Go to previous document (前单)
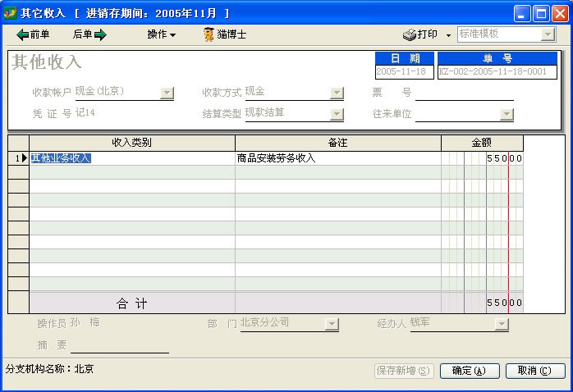573x392 pixels. 34,34
